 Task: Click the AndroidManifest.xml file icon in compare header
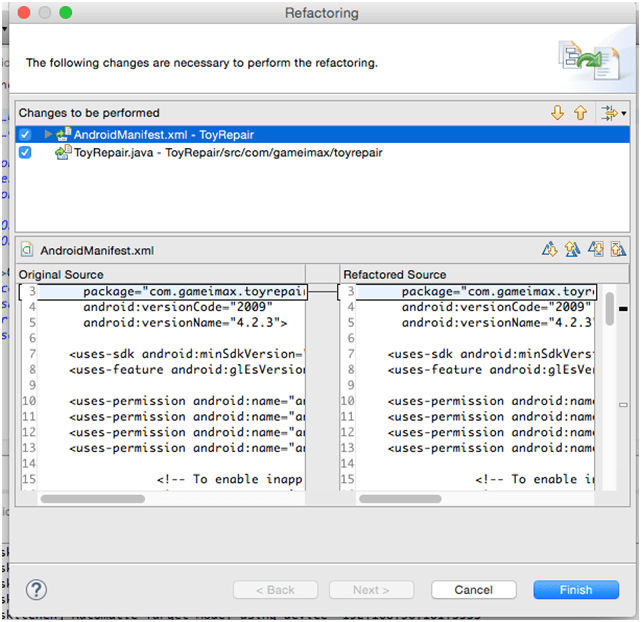coord(28,251)
